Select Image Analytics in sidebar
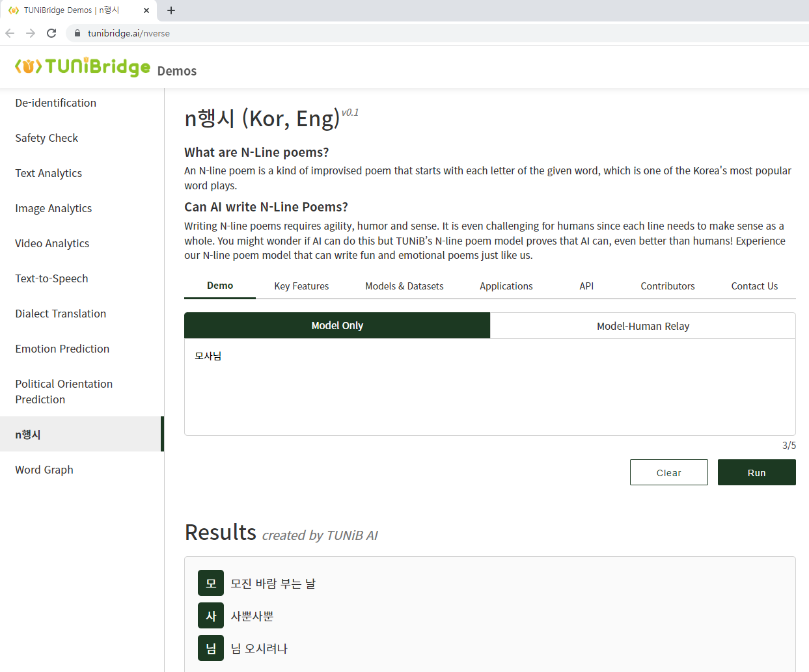 pyautogui.click(x=53, y=208)
